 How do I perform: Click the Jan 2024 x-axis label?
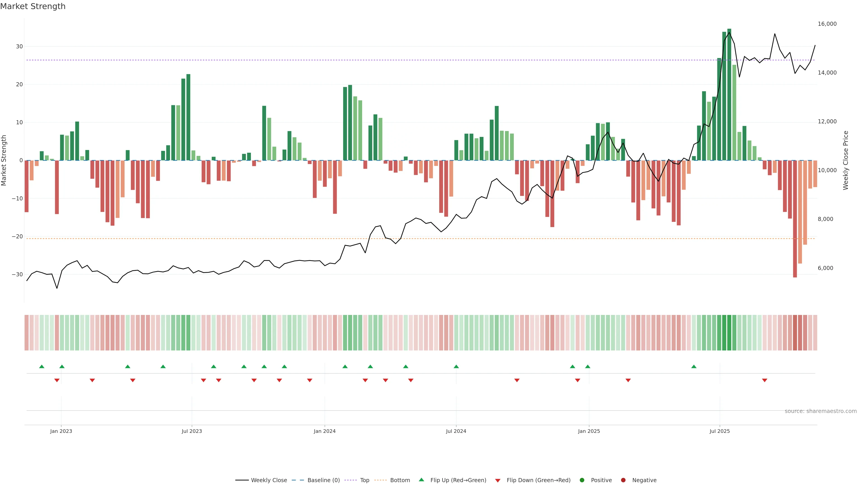(325, 431)
